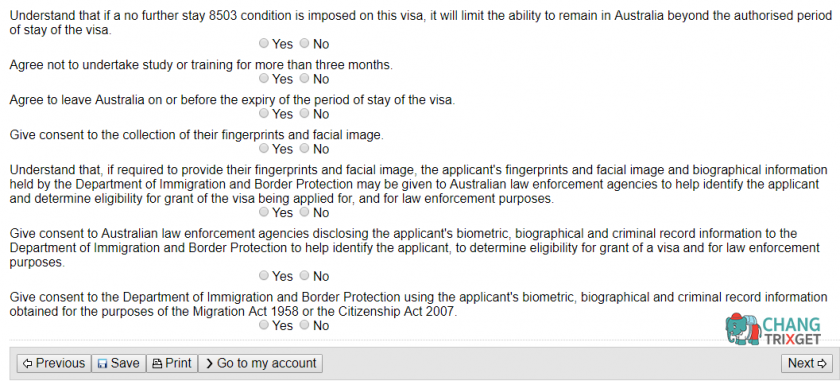Proceed with the Next button
Viewport: 840px width, 381px height.
tap(807, 363)
